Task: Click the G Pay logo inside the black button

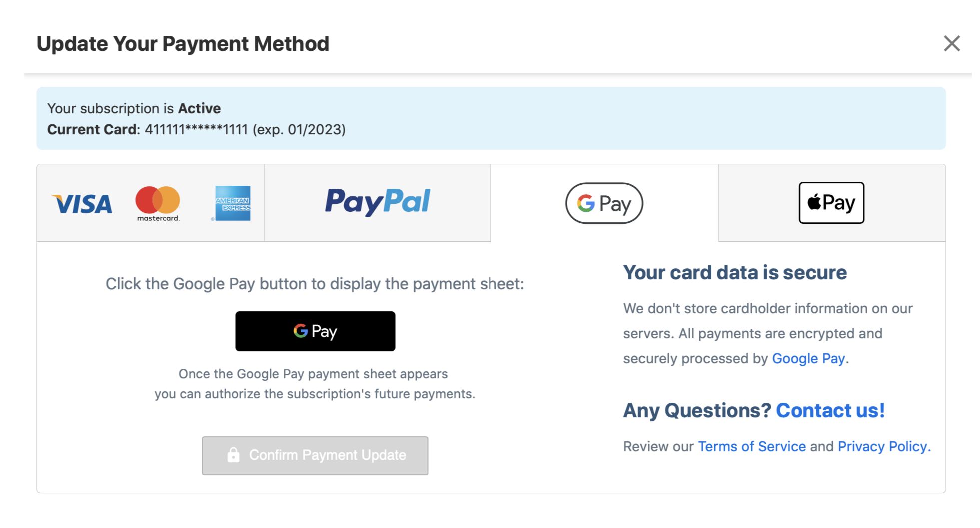Action: pyautogui.click(x=315, y=331)
